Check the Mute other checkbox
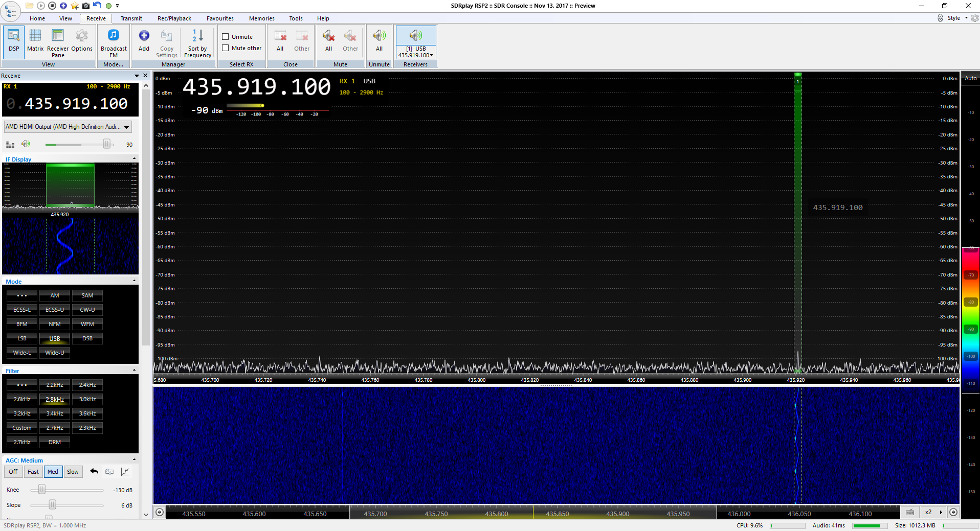980x531 pixels. coord(226,48)
